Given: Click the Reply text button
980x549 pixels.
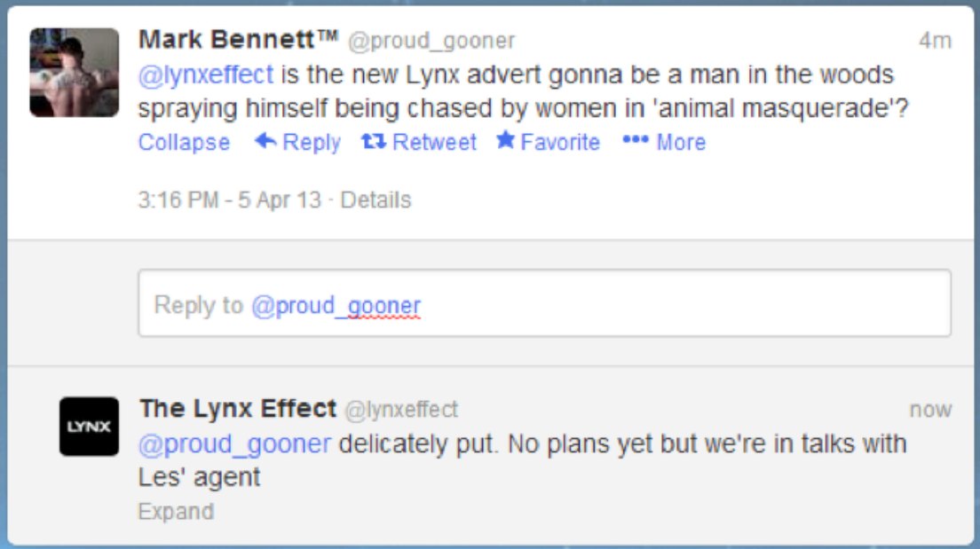Looking at the screenshot, I should click(312, 142).
